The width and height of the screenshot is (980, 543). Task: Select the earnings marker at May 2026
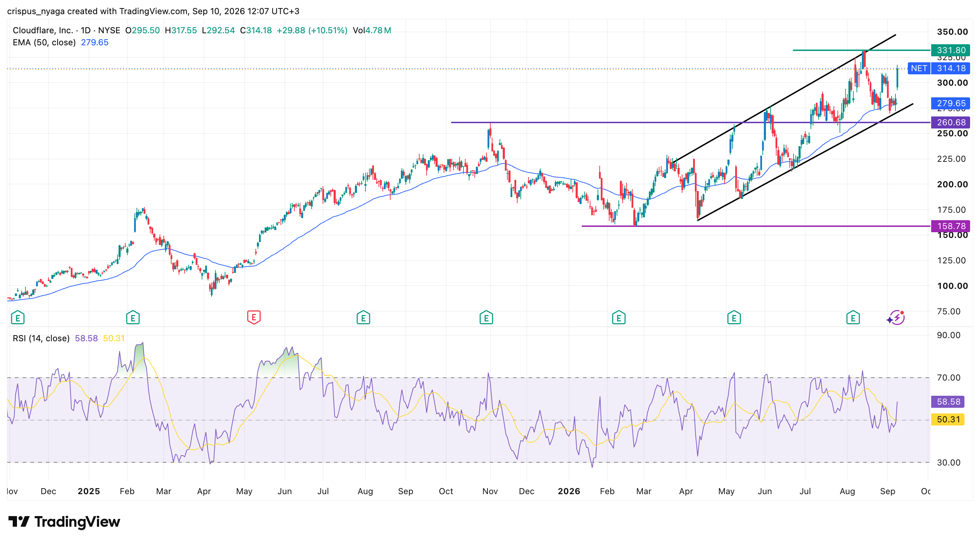[734, 318]
